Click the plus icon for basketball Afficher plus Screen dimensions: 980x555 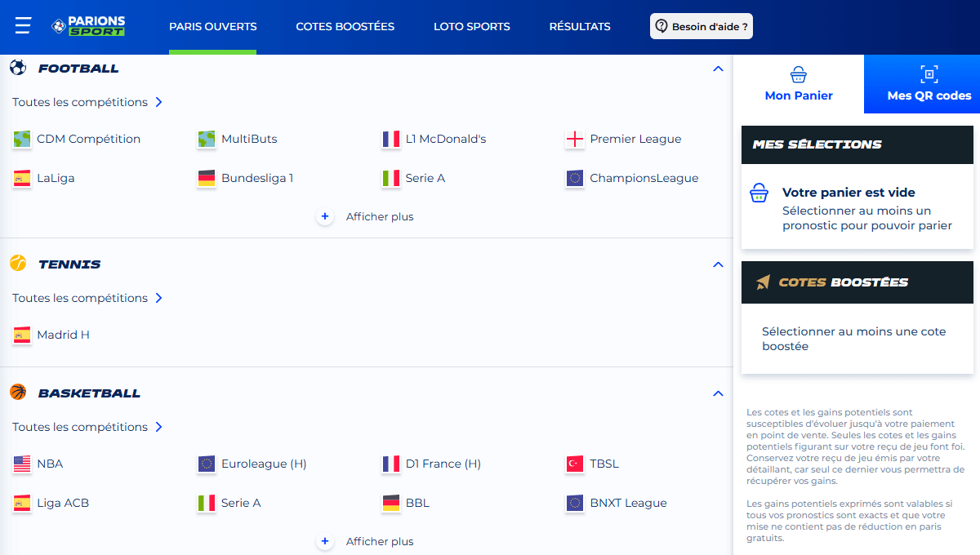[x=325, y=541]
